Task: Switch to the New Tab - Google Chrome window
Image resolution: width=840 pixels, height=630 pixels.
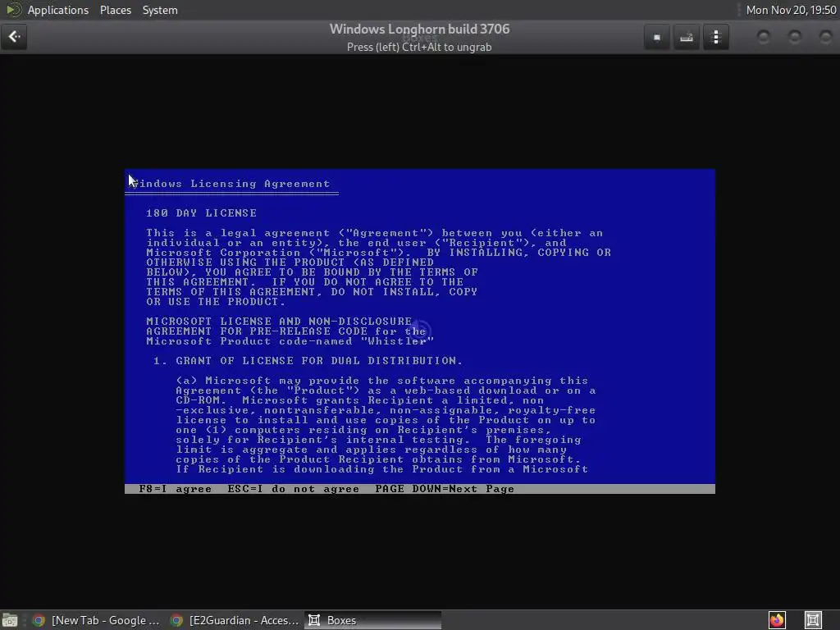Action: [x=97, y=620]
